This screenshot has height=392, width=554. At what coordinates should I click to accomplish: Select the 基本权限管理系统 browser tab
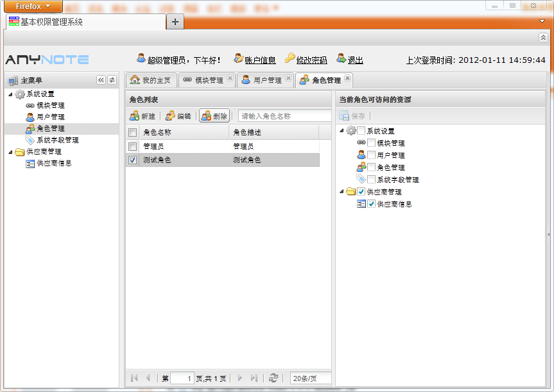[x=85, y=22]
